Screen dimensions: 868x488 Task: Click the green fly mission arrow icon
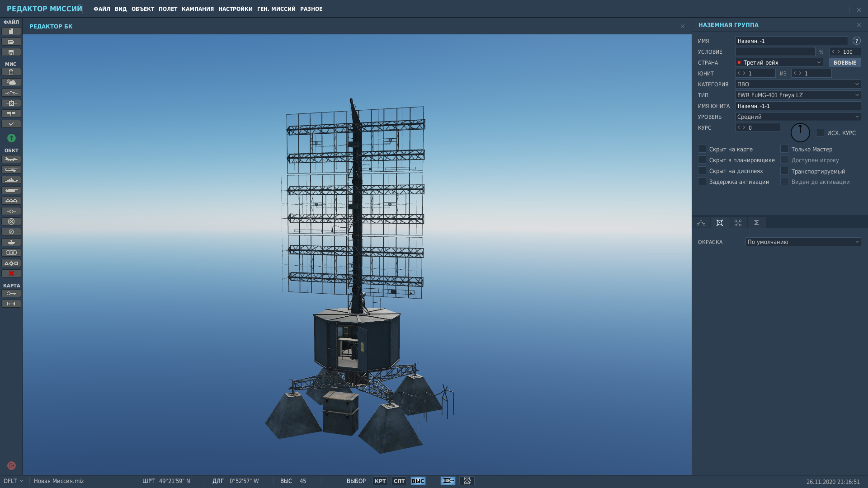11,138
